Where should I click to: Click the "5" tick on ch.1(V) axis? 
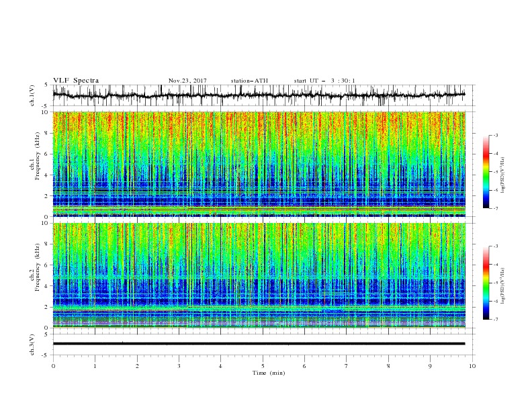click(46, 85)
